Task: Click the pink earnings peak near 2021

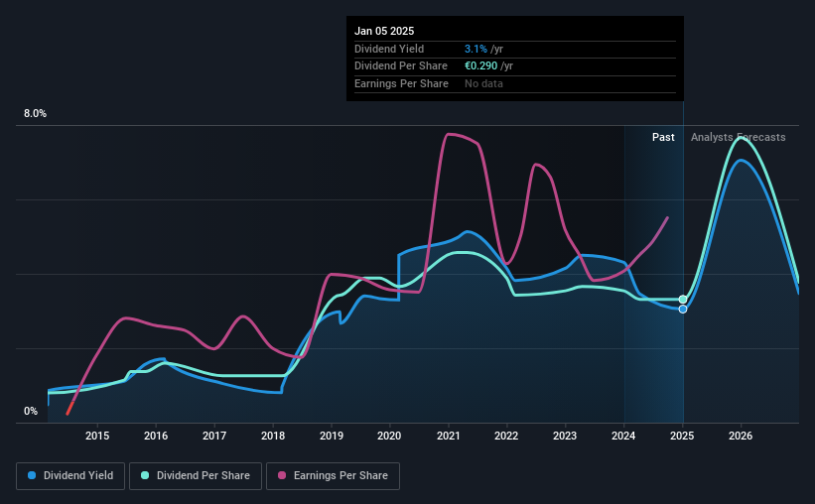Action: tap(450, 135)
